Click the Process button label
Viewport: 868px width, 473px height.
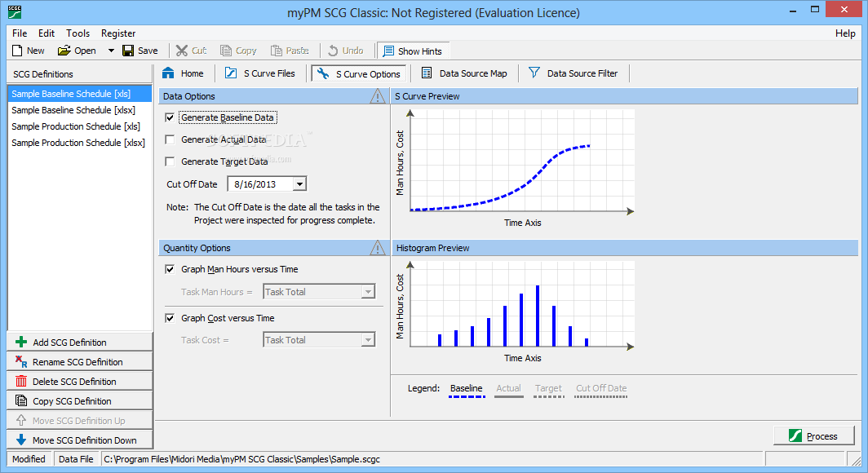822,436
